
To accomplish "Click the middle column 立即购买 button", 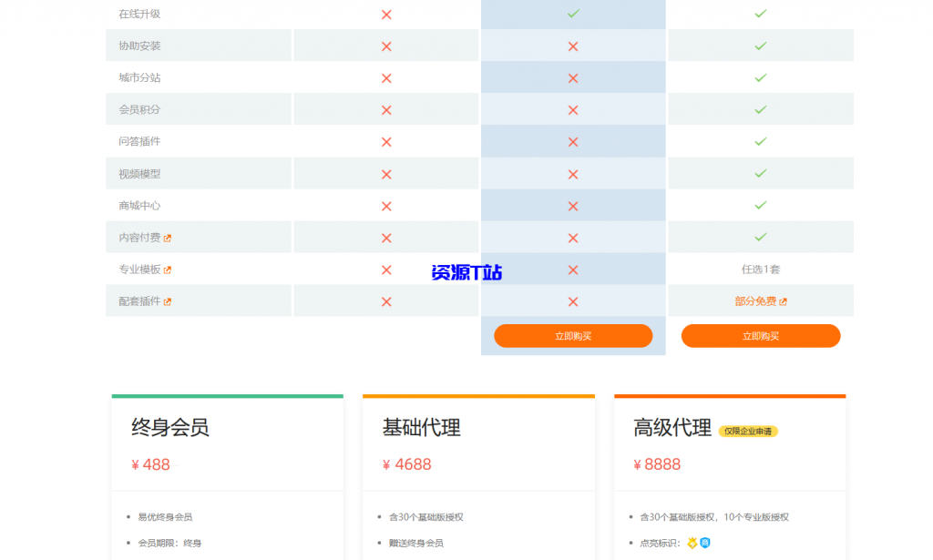I will [573, 335].
